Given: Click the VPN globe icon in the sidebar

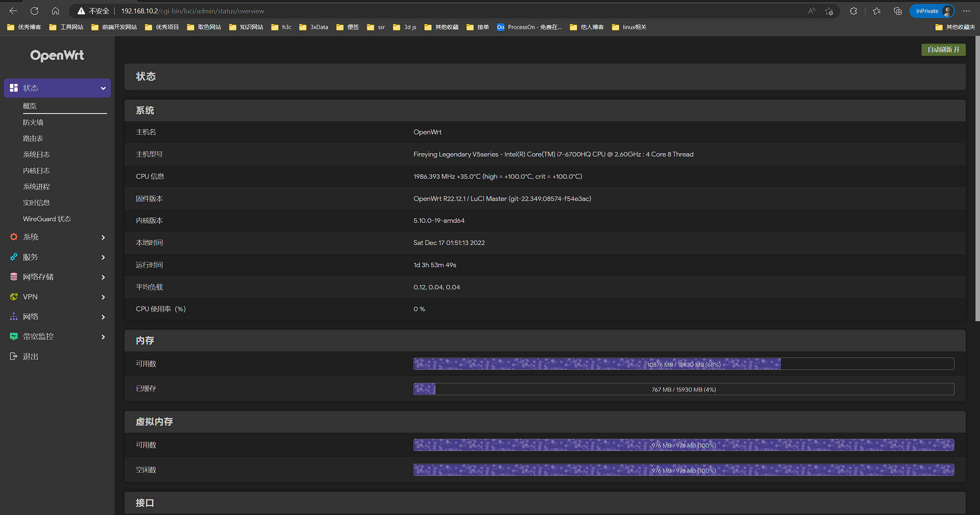Looking at the screenshot, I should point(14,297).
